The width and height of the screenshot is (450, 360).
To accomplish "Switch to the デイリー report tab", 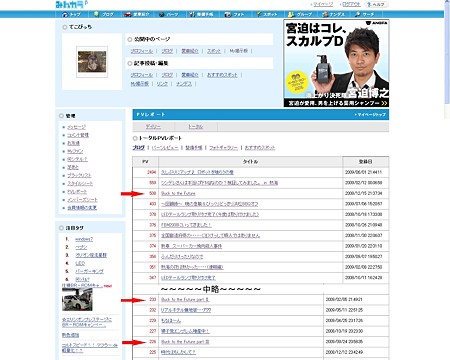I will click(x=153, y=127).
